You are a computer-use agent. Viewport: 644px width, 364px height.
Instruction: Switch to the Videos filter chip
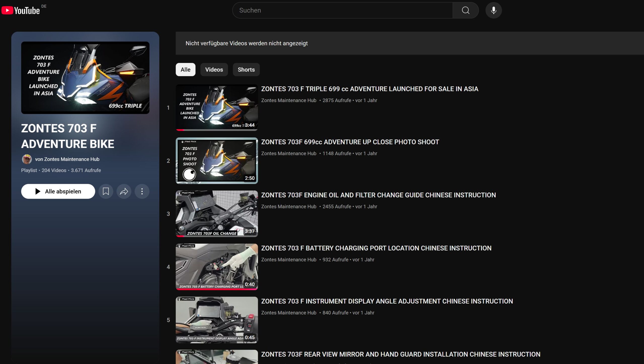[x=214, y=70]
